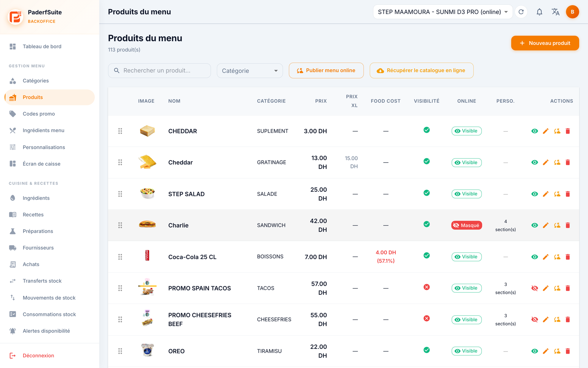
Task: Open Ingrédients menu page
Action: (50, 130)
